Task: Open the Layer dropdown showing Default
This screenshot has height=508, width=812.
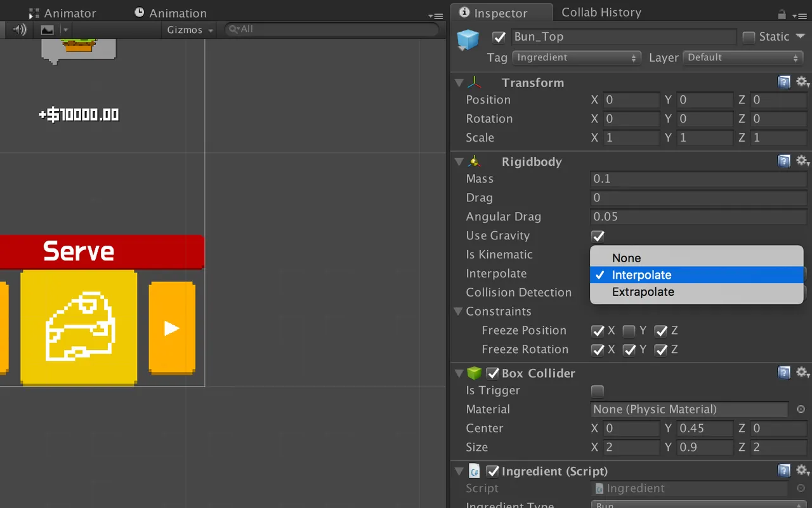Action: tap(743, 58)
